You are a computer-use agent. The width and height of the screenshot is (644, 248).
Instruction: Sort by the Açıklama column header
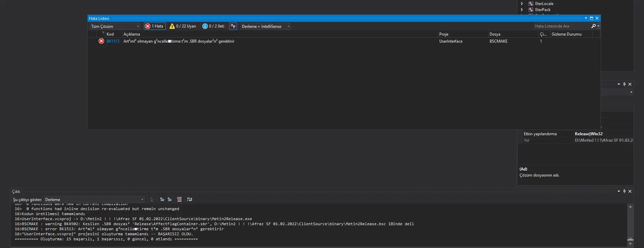[x=132, y=34]
